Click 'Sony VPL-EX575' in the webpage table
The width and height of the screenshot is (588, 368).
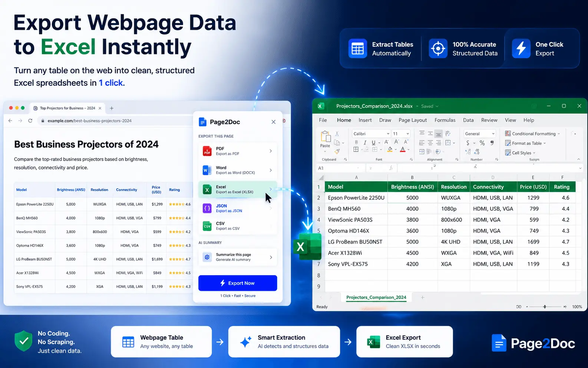30,287
